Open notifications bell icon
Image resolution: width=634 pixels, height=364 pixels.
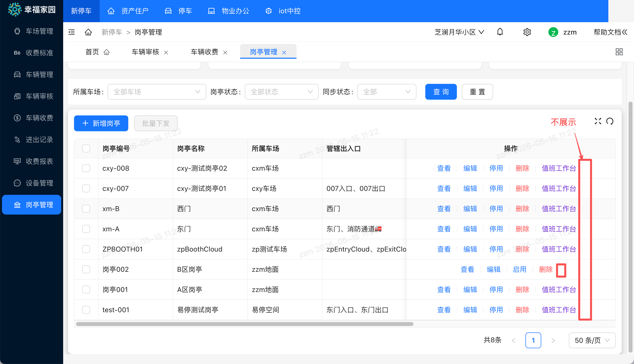[500, 32]
